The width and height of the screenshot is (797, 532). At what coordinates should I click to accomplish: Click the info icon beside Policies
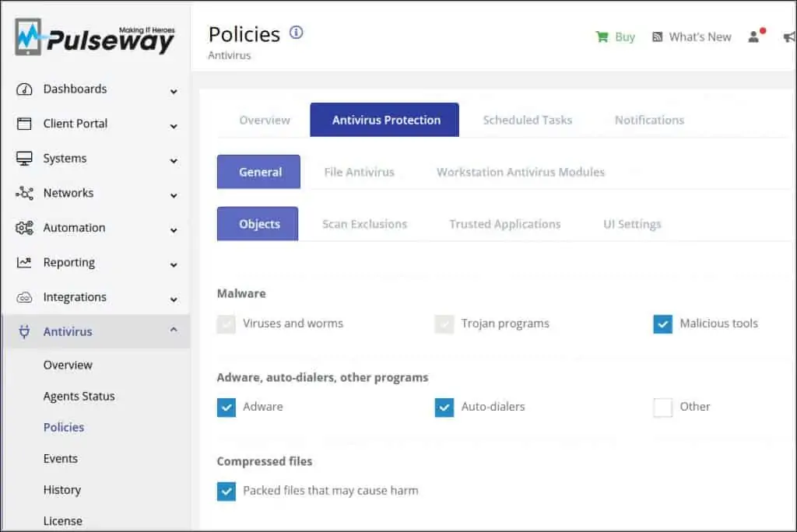(297, 33)
